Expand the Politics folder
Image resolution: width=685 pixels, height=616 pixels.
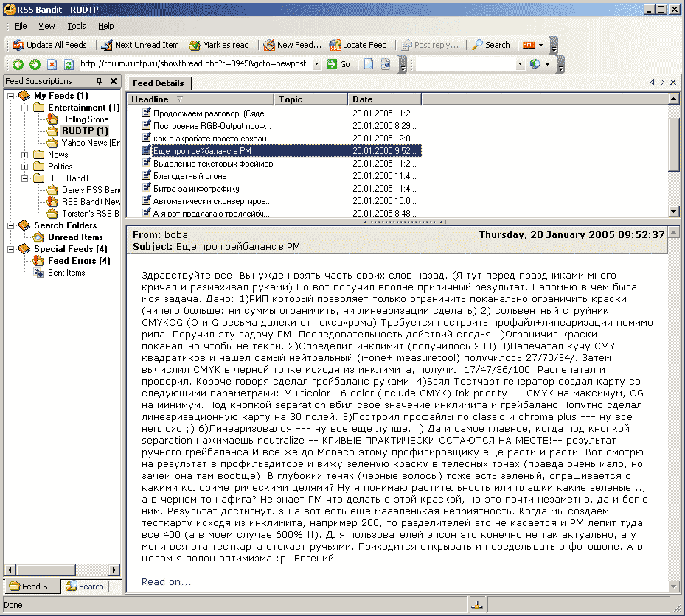tap(25, 167)
